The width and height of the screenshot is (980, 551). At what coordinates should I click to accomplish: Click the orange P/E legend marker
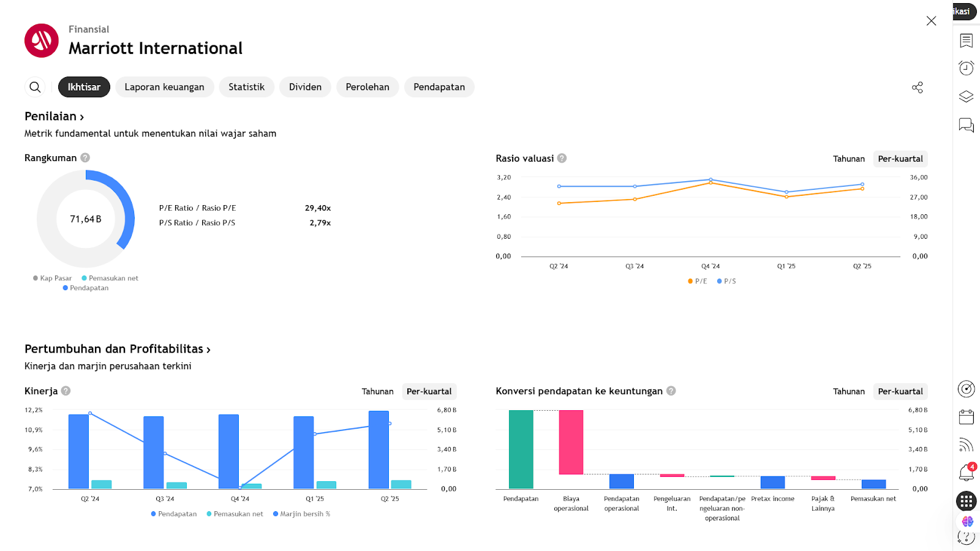click(x=690, y=282)
